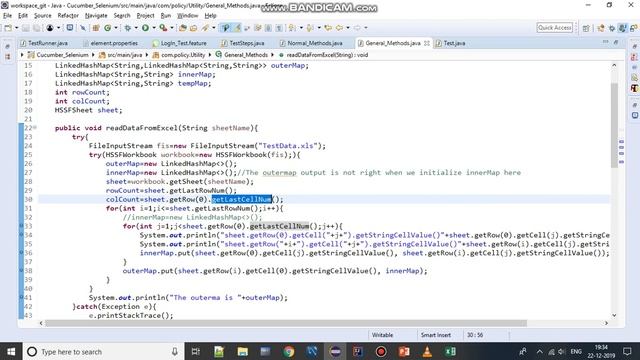Open the Run configurations dropdown arrow
This screenshot has width=640, height=360.
click(154, 28)
